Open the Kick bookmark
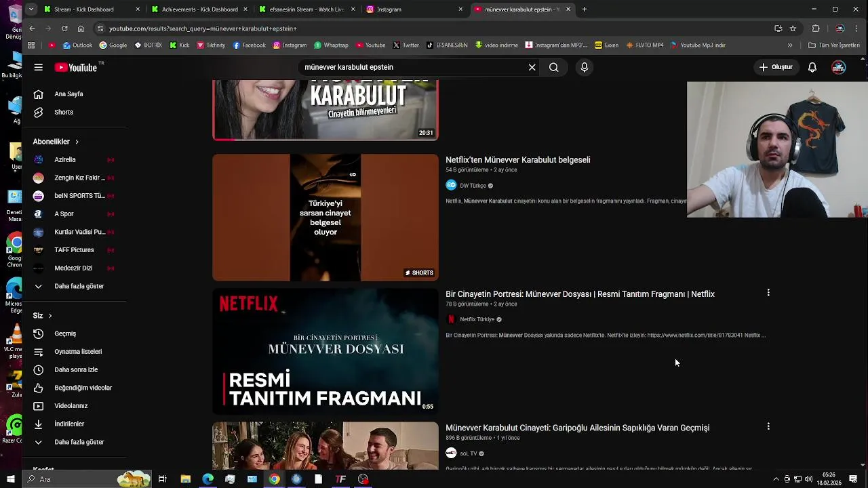 click(x=180, y=45)
